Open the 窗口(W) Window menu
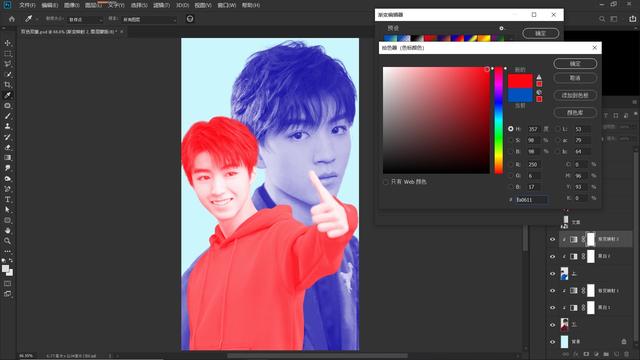Screen dimensions: 640x360 227,5
